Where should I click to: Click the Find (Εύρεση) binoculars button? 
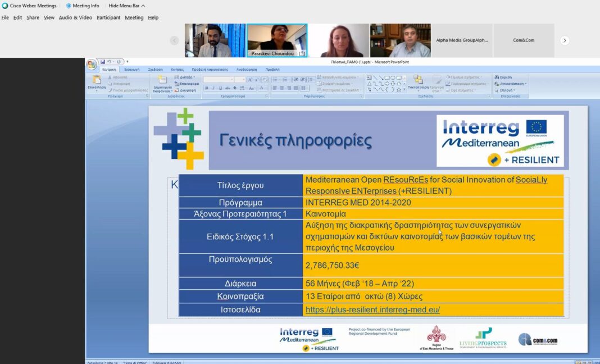click(503, 78)
